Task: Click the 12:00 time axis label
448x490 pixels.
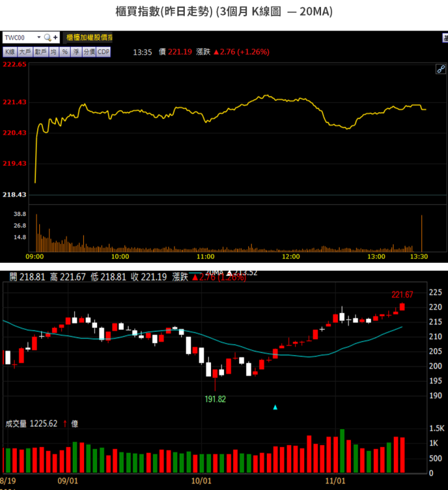Action: tap(291, 257)
